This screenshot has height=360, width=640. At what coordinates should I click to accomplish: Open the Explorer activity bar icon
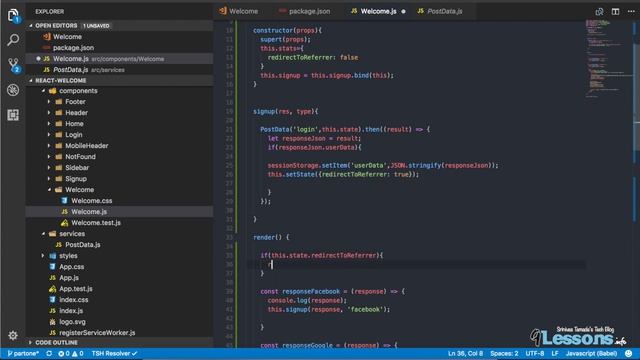point(13,16)
